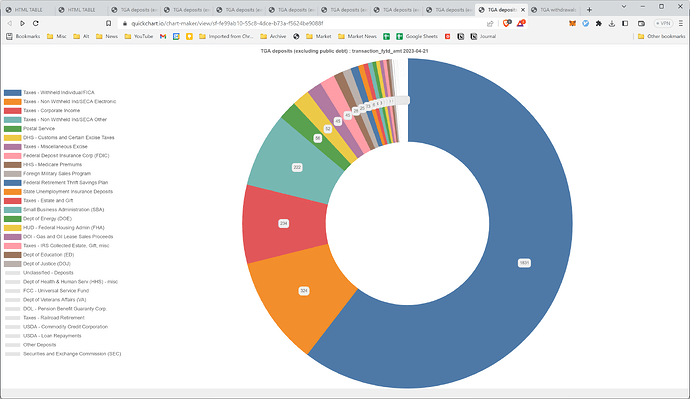This screenshot has height=399, width=690.
Task: Open the red square bookmark icon
Action: point(448,37)
